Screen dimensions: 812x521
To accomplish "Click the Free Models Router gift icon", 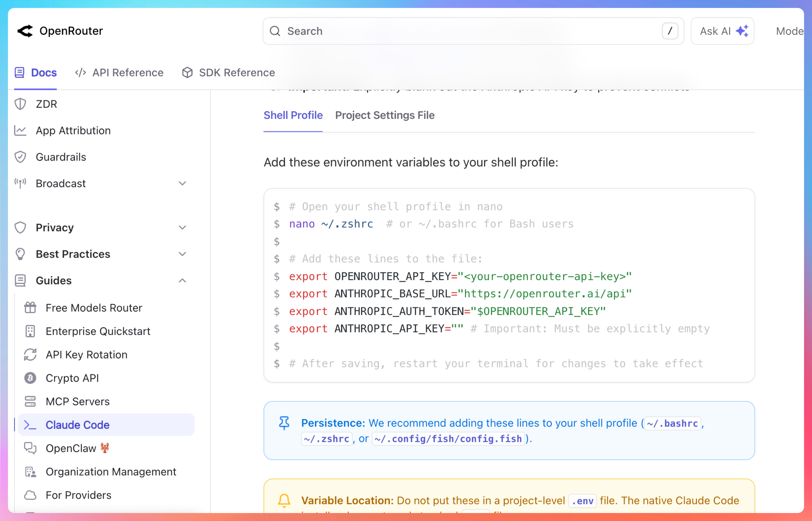I will click(x=30, y=308).
